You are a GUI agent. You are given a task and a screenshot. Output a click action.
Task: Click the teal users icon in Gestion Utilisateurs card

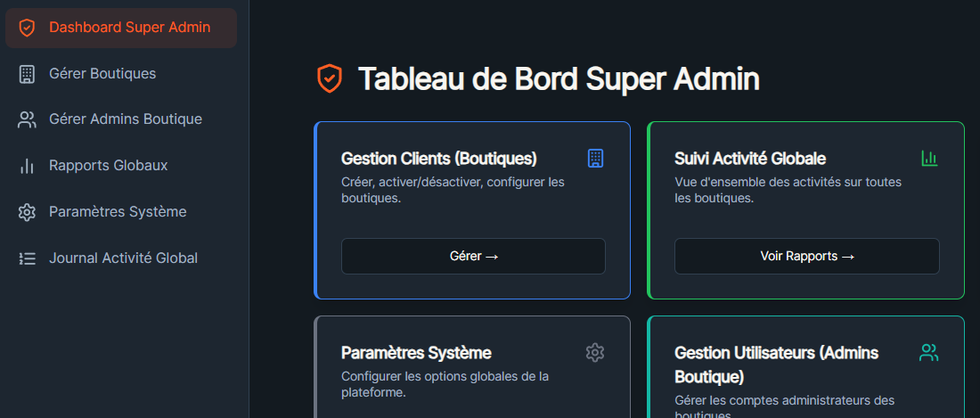pos(928,352)
